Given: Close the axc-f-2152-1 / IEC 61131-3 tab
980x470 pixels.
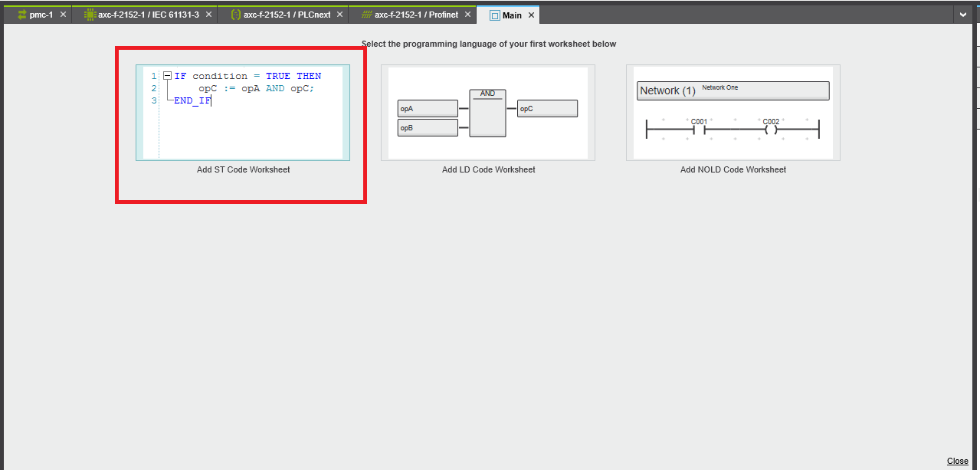Looking at the screenshot, I should click(x=208, y=15).
